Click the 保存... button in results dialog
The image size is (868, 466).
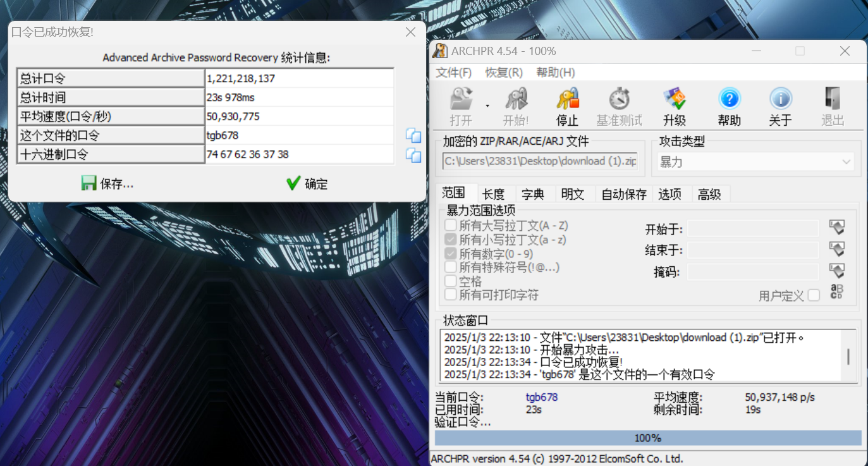pyautogui.click(x=107, y=183)
